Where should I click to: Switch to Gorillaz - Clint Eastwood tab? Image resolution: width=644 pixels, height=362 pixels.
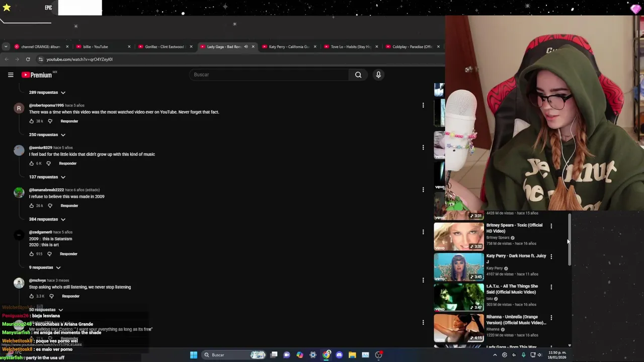(x=165, y=47)
